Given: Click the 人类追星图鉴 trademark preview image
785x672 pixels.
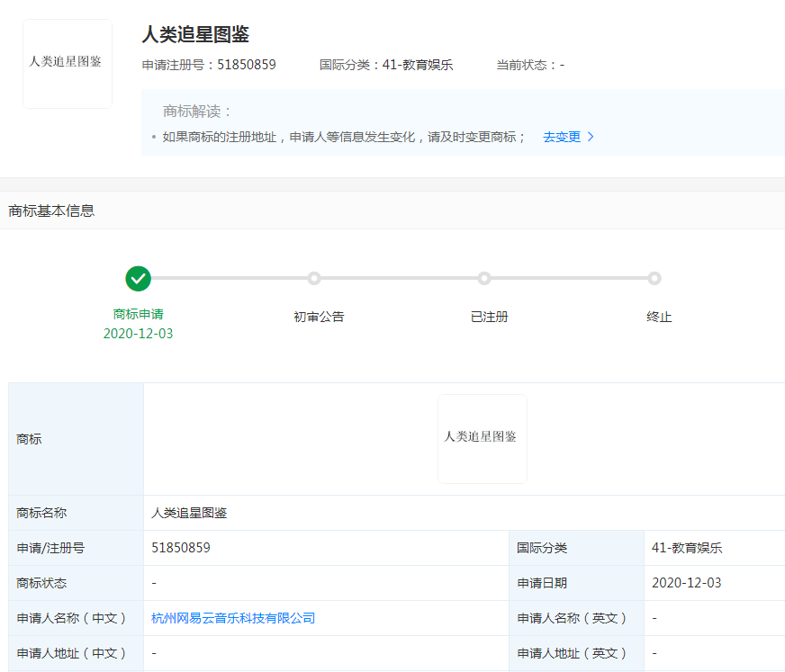Looking at the screenshot, I should [x=483, y=438].
